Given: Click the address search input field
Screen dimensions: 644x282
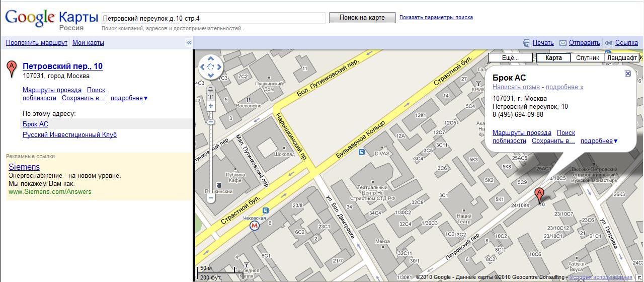Looking at the screenshot, I should (x=214, y=18).
